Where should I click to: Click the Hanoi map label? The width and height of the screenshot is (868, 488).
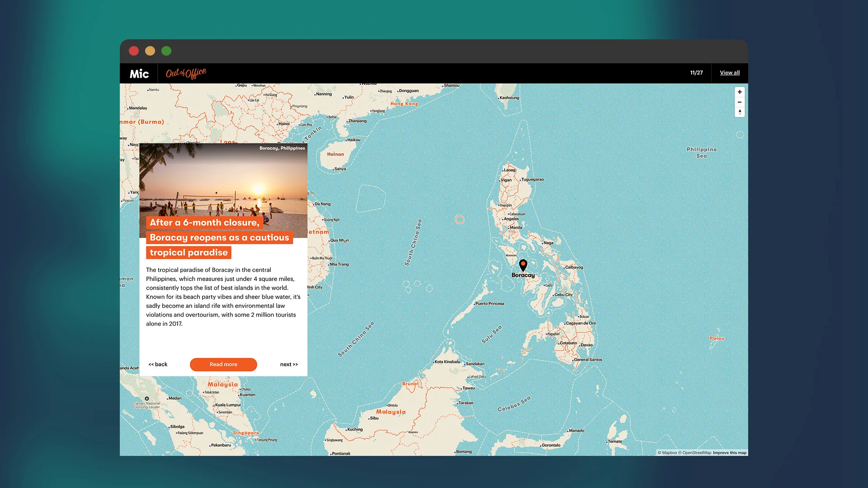(284, 124)
